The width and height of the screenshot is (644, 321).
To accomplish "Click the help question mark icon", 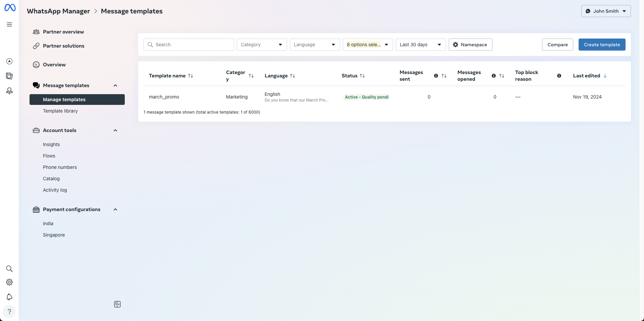I will [9, 312].
